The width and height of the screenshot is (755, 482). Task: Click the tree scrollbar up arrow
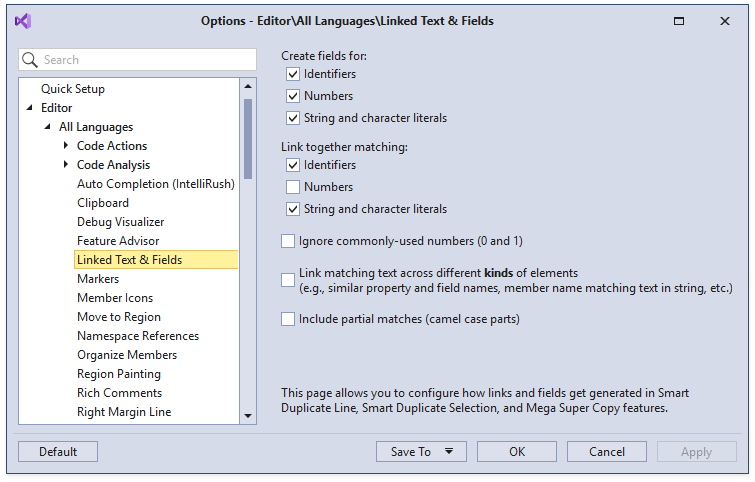(248, 87)
